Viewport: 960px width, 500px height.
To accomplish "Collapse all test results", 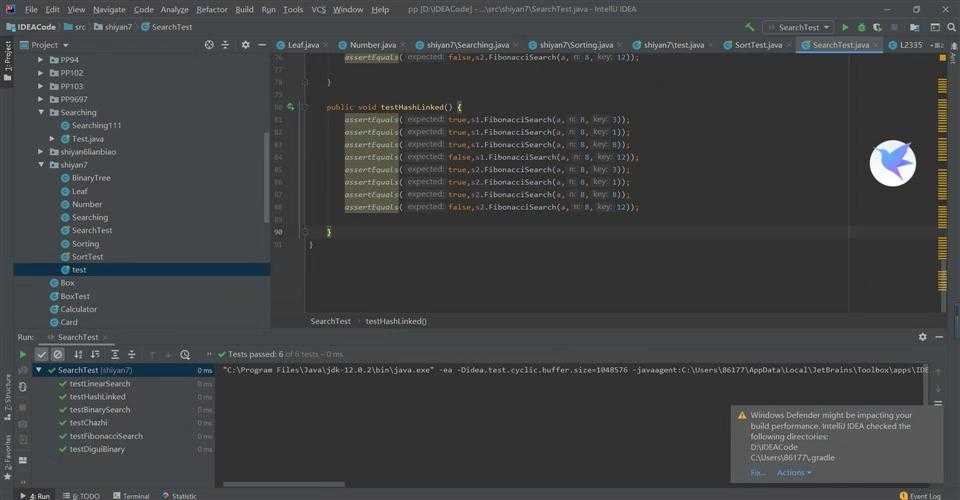I will [132, 354].
